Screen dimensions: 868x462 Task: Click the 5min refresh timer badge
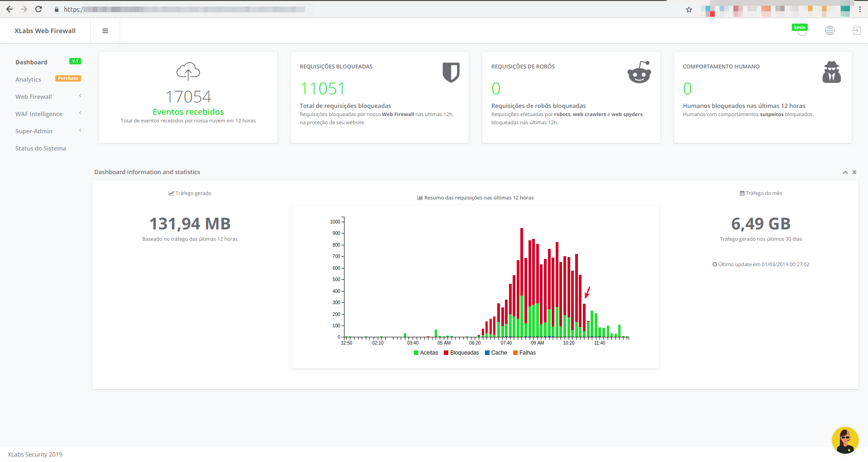800,28
